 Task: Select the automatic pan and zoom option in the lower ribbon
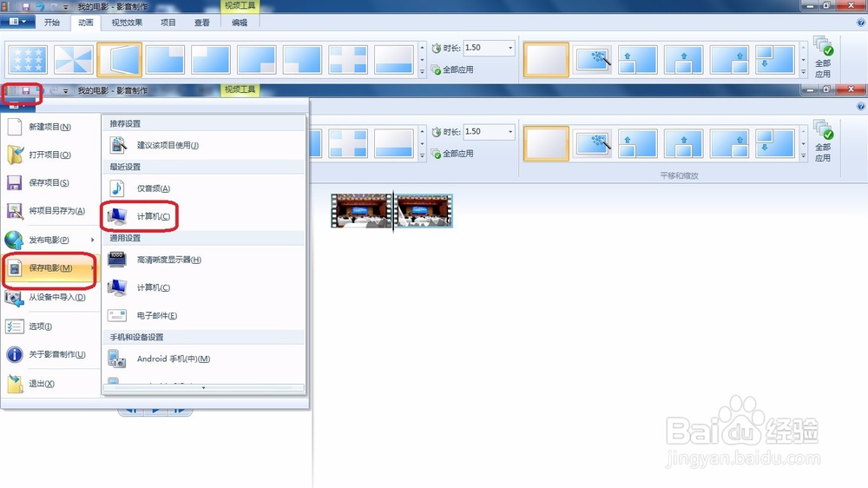592,143
